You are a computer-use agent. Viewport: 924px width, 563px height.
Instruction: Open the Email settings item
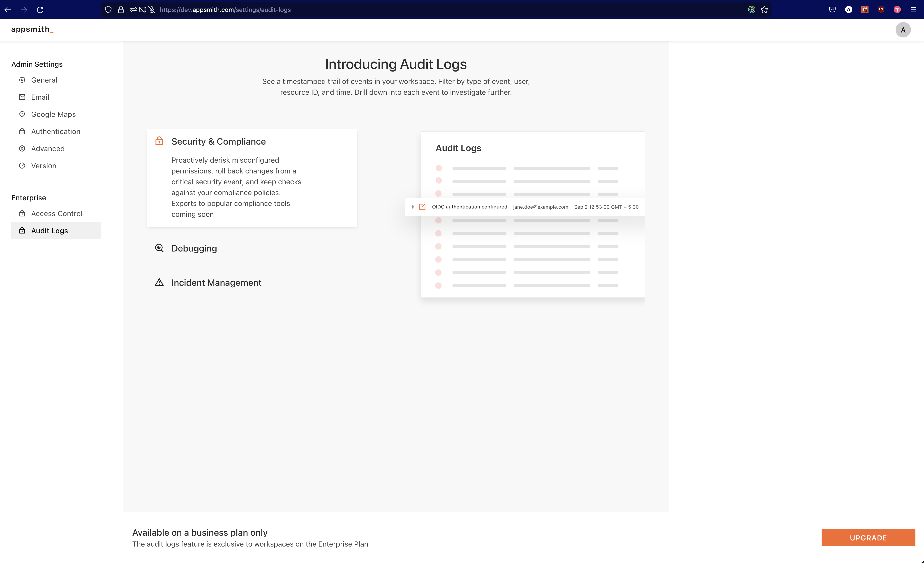coord(40,97)
